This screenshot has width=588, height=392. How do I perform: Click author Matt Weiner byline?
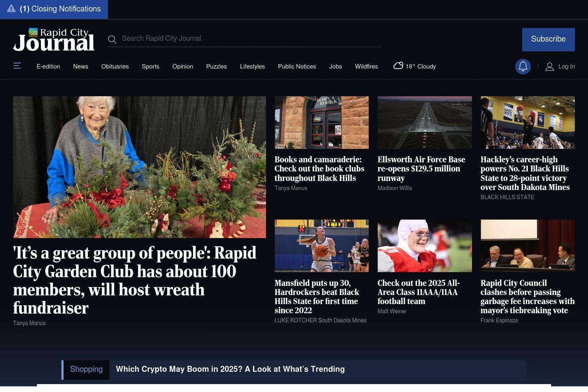[392, 311]
